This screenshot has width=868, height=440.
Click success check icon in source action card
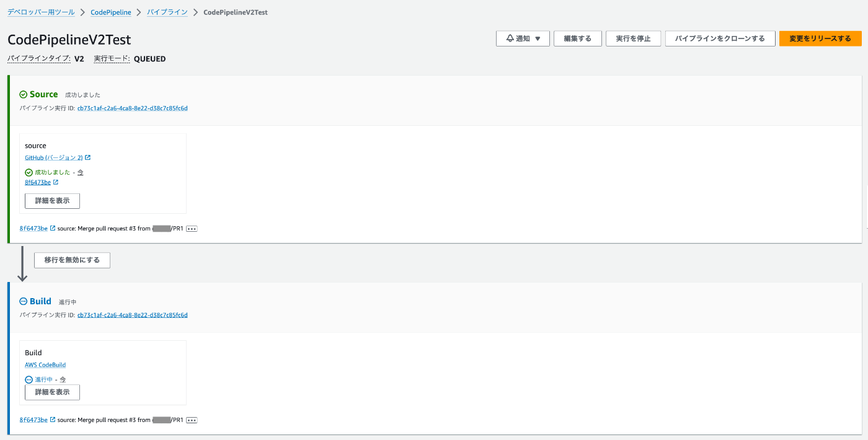pyautogui.click(x=29, y=172)
